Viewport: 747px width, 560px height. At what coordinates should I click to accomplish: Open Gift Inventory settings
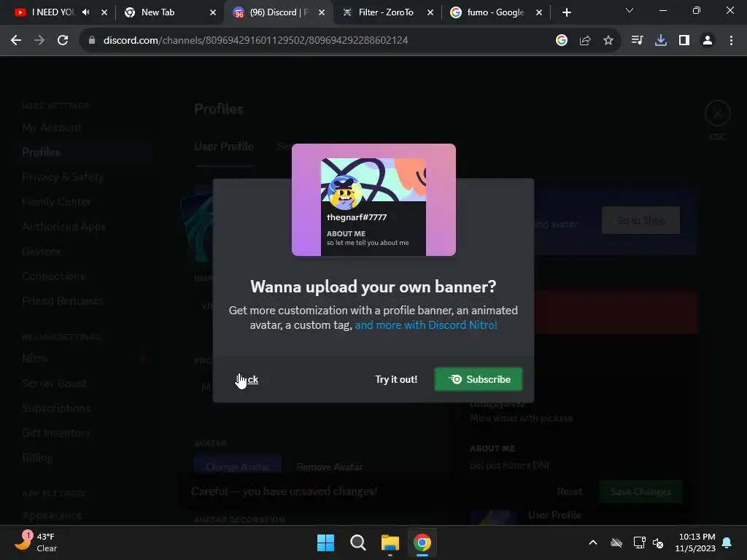(56, 433)
